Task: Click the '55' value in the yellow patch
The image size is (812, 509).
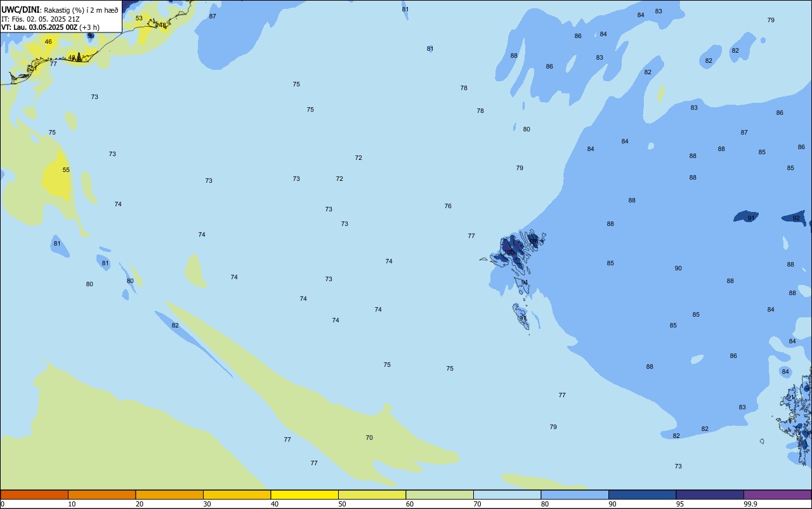Action: [x=66, y=170]
